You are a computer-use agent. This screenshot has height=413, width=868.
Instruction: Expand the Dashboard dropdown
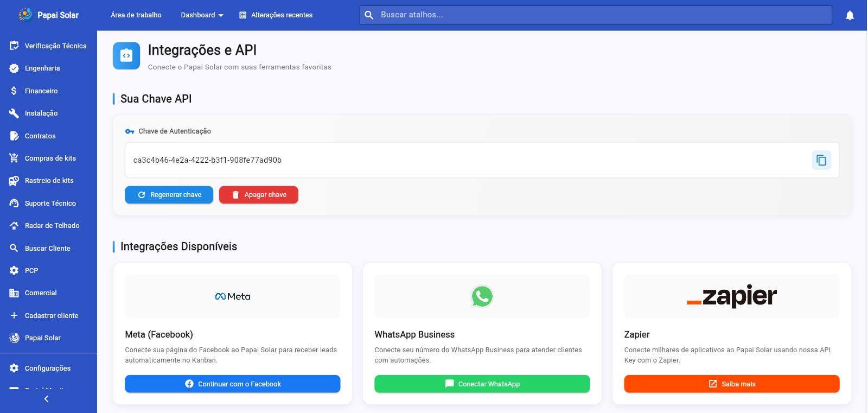[x=202, y=15]
